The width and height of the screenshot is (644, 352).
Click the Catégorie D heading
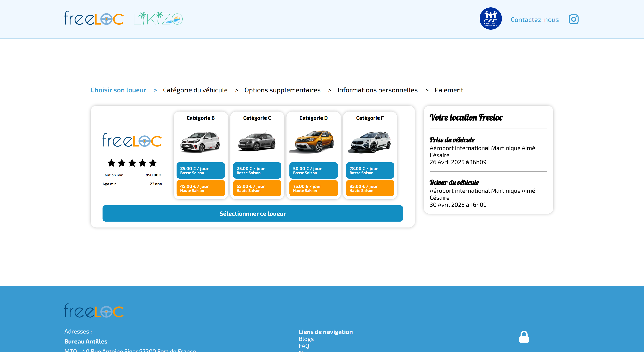click(x=313, y=118)
